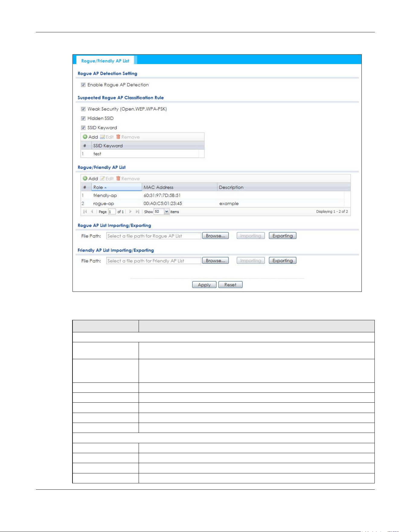Sort by Role column header

click(x=117, y=187)
